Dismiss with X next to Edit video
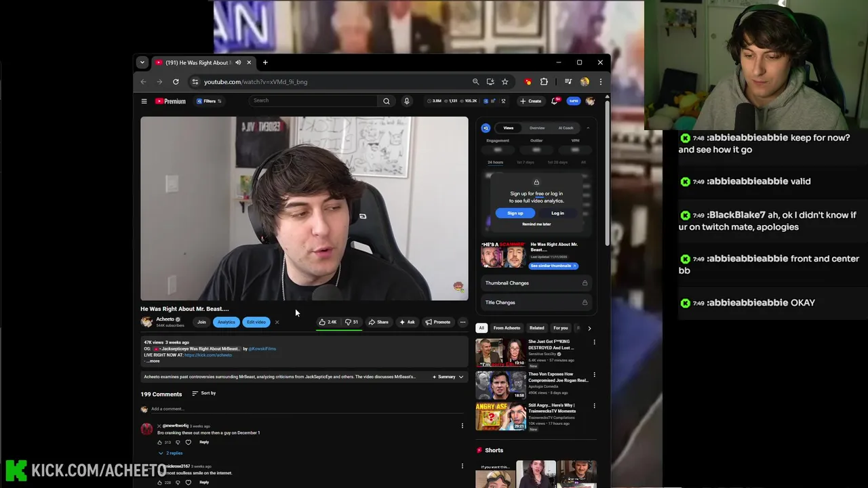The image size is (868, 488). point(277,322)
